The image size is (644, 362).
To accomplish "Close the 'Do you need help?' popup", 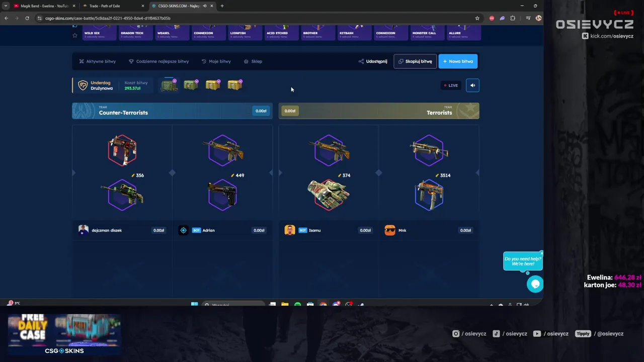I will pos(541,253).
